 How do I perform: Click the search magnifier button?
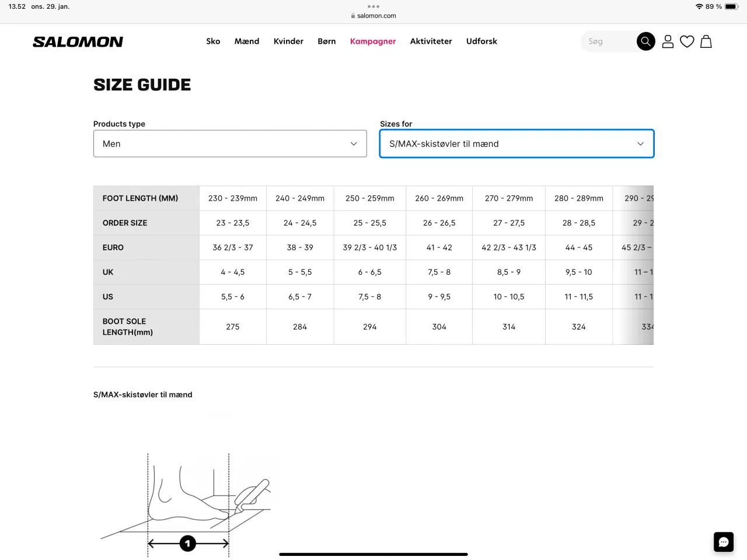[645, 41]
